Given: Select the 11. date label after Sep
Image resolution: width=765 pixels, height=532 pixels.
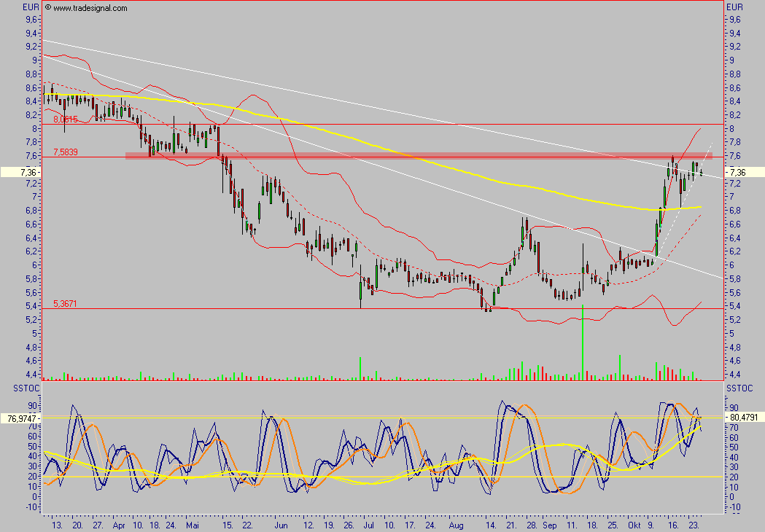Looking at the screenshot, I should [572, 525].
